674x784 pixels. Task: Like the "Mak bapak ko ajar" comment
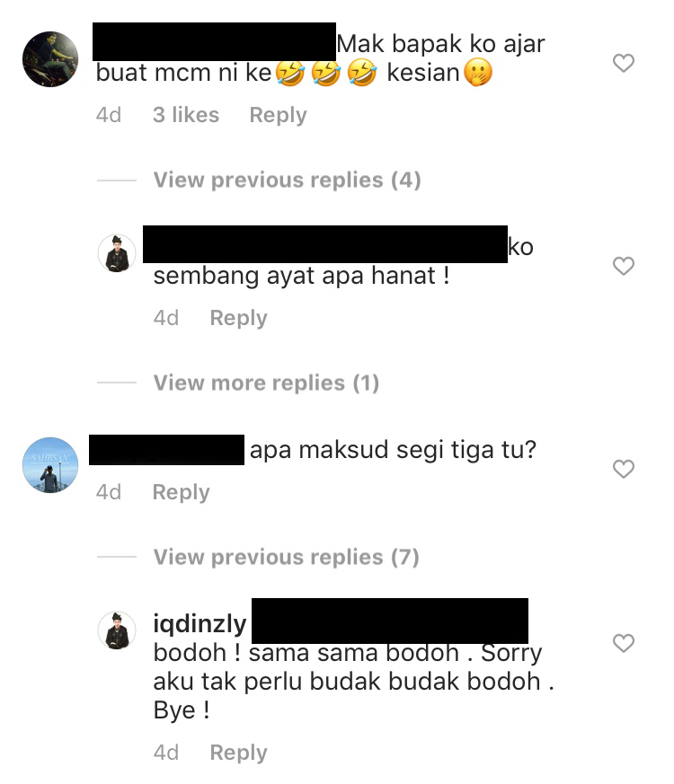tap(624, 63)
